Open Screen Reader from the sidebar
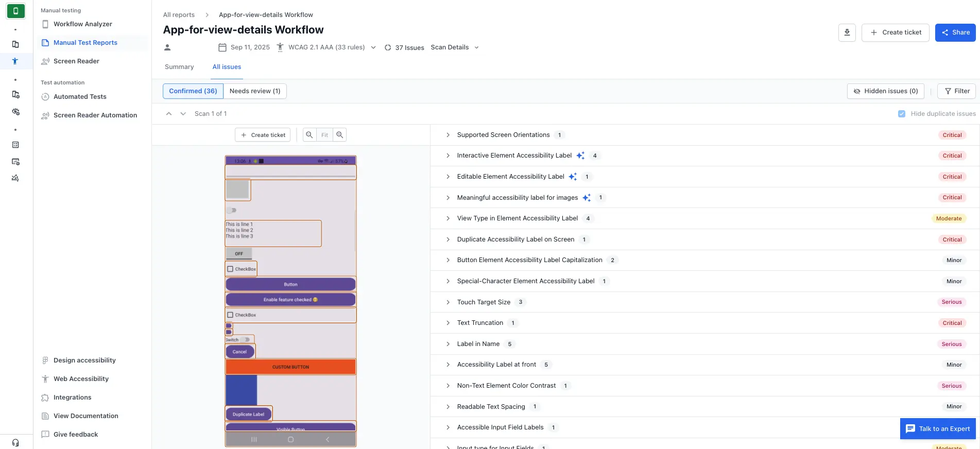980x449 pixels. 76,61
